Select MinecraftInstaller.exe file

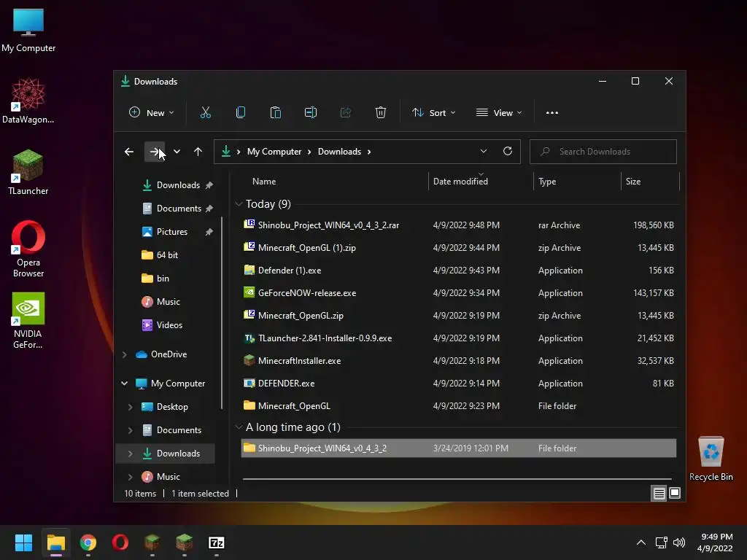459,360
